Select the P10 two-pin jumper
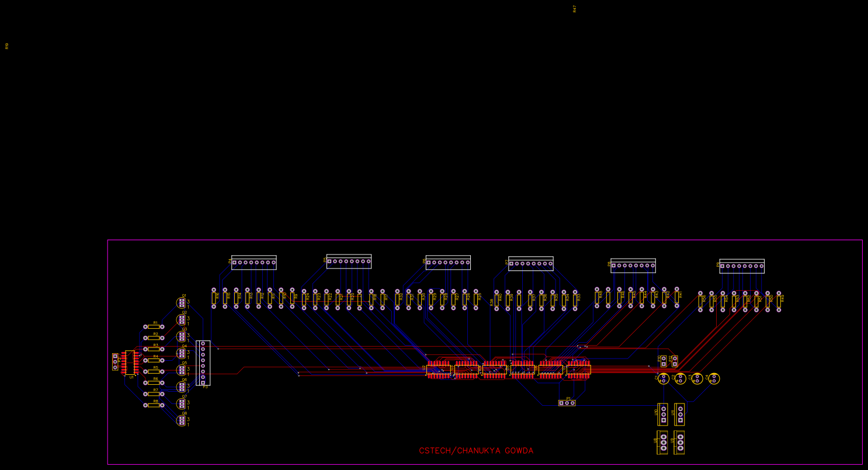Image resolution: width=868 pixels, height=470 pixels. coord(663,361)
